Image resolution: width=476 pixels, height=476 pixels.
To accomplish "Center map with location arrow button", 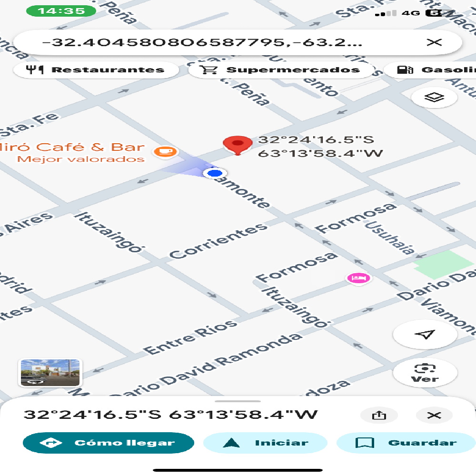I will click(x=425, y=334).
